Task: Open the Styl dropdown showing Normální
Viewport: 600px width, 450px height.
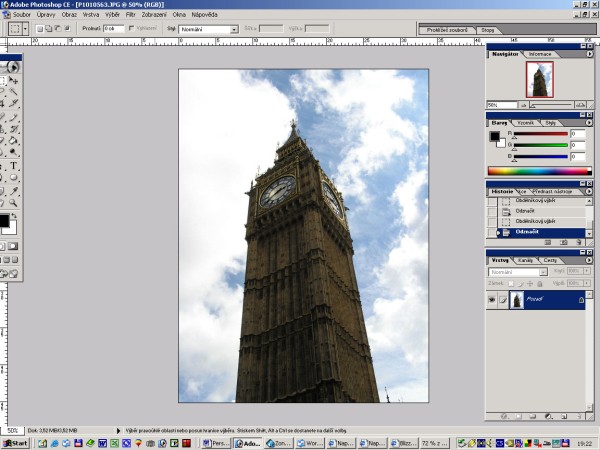Action: (x=208, y=29)
